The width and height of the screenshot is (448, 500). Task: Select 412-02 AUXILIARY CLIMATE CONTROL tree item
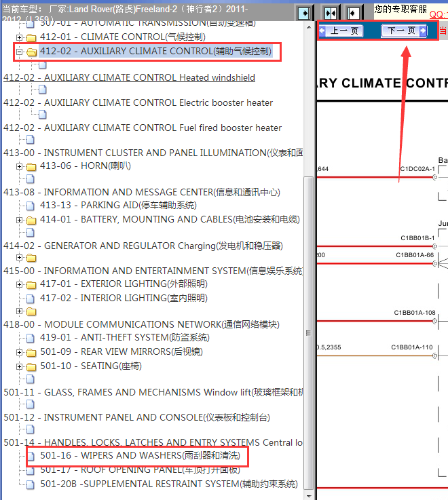(155, 52)
